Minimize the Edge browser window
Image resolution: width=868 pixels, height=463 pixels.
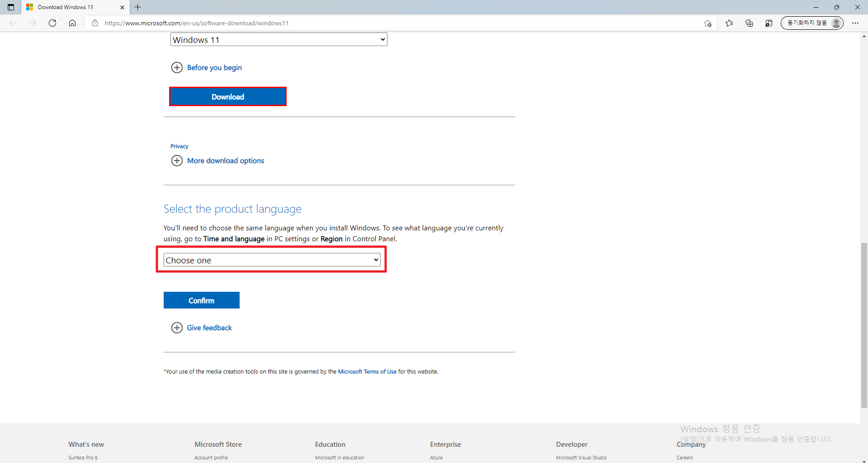(816, 7)
